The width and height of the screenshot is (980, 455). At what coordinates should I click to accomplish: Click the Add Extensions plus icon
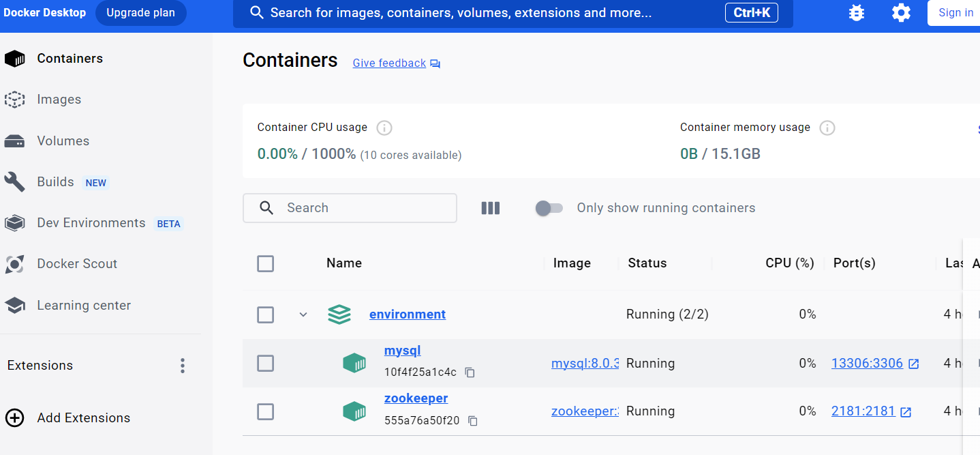(x=14, y=417)
